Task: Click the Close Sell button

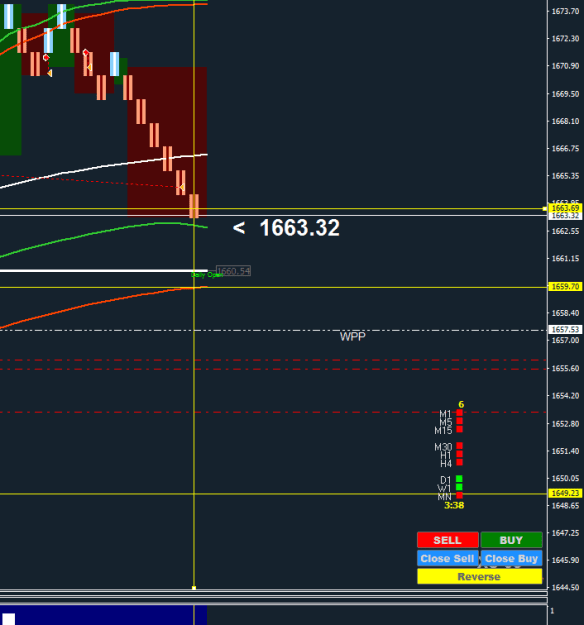Action: (x=448, y=558)
